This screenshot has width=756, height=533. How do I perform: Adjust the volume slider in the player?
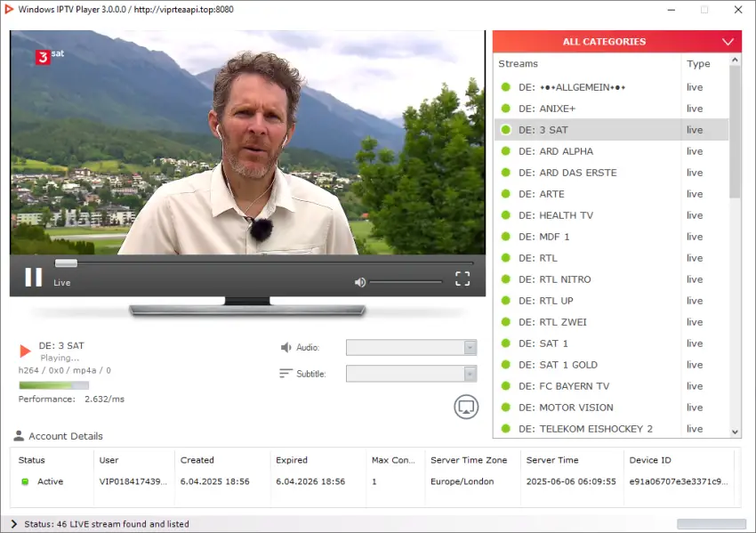click(x=406, y=282)
